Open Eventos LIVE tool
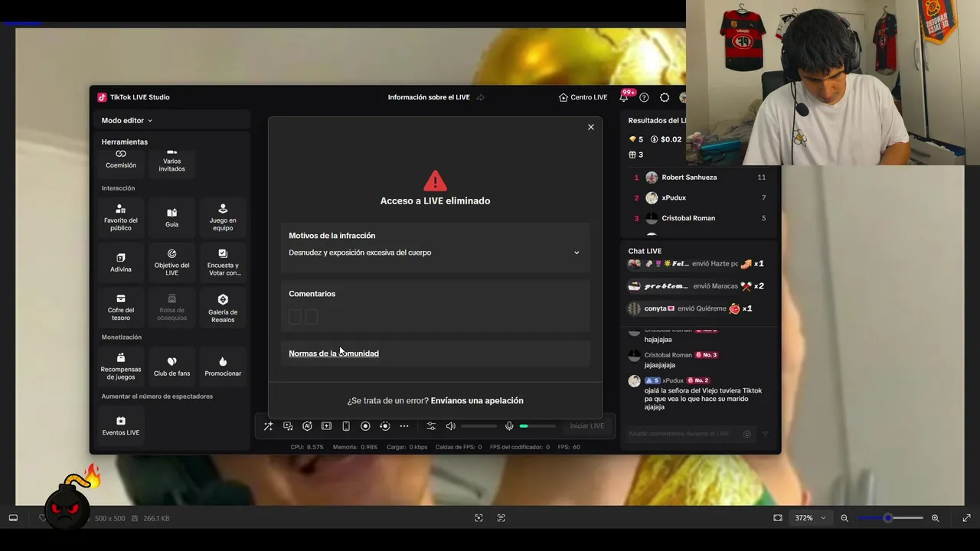This screenshot has width=980, height=551. coord(121,425)
